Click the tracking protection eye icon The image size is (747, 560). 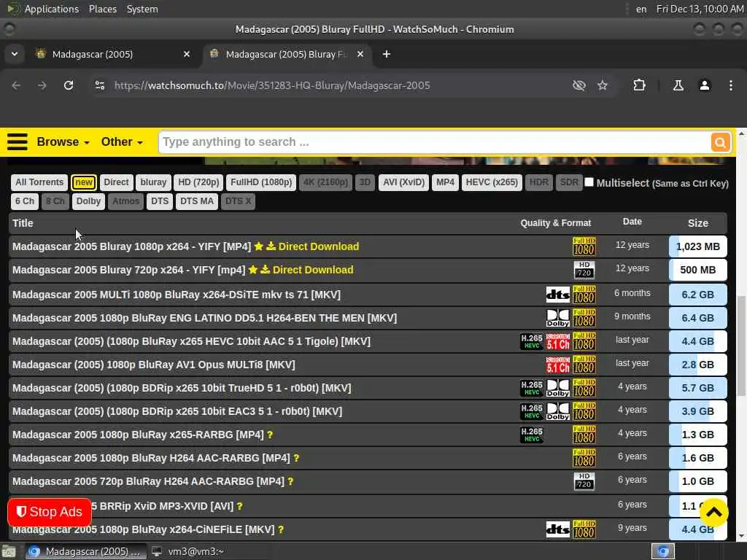point(578,85)
